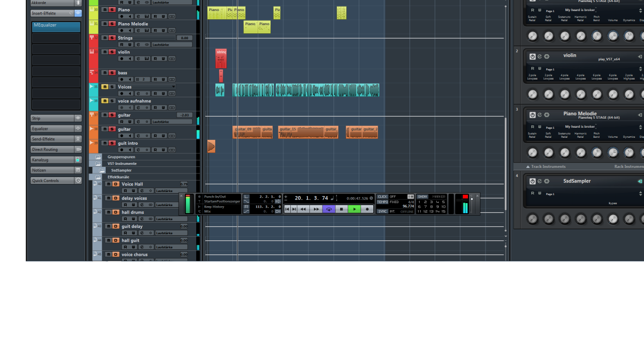Screen dimensions: 644x362
Task: Start playback with green play button
Action: click(x=355, y=209)
